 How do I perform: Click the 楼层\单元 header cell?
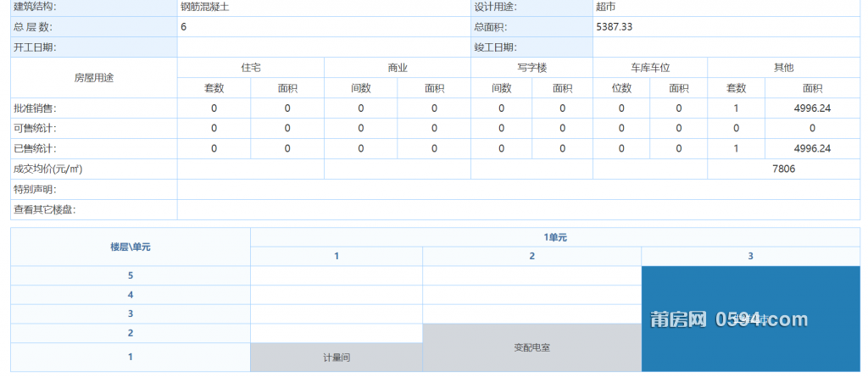[x=131, y=247]
